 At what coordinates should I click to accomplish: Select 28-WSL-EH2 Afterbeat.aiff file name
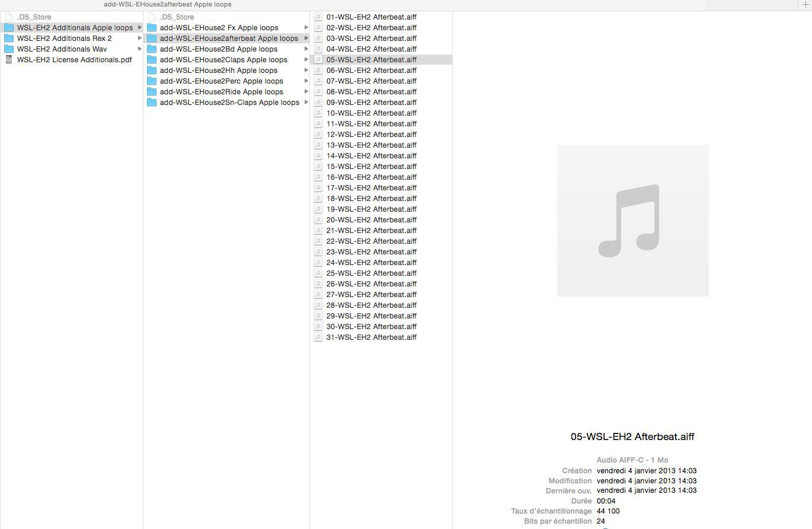pos(372,305)
